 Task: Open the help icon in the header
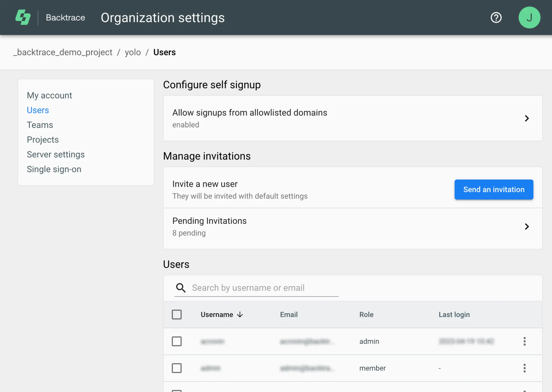point(496,17)
